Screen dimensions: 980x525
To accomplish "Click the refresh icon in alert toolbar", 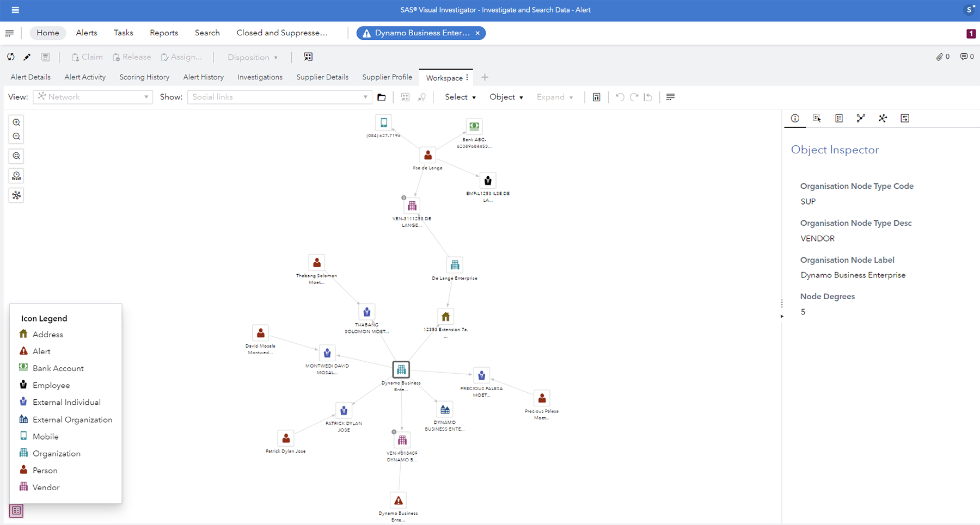I will (11, 57).
